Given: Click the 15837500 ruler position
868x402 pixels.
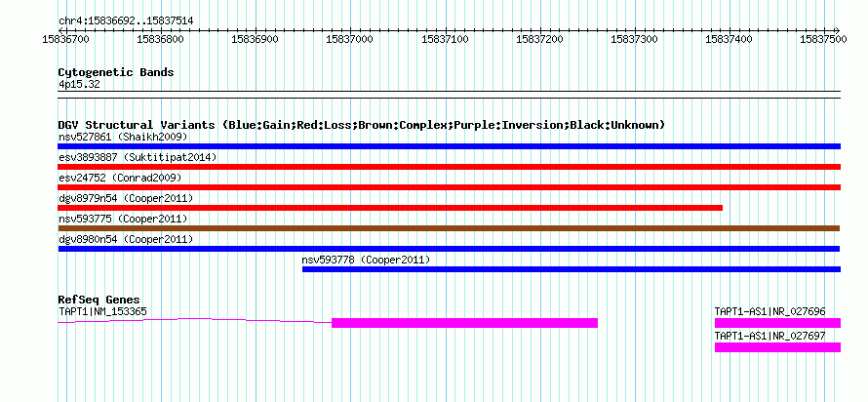Looking at the screenshot, I should click(x=823, y=39).
